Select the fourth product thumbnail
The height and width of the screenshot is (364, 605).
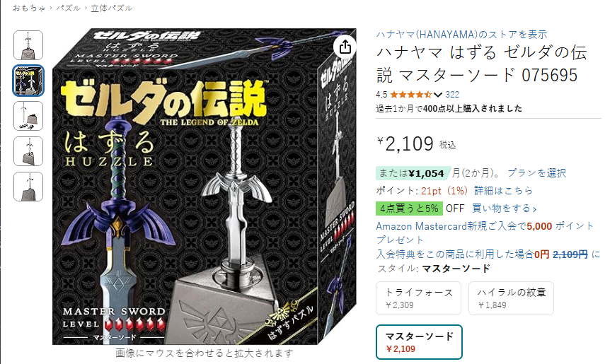click(28, 151)
